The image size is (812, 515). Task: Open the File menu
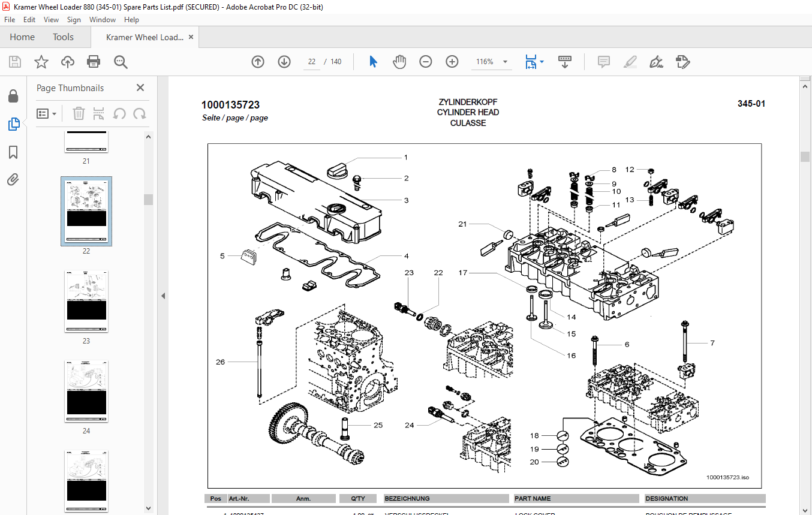coord(10,20)
